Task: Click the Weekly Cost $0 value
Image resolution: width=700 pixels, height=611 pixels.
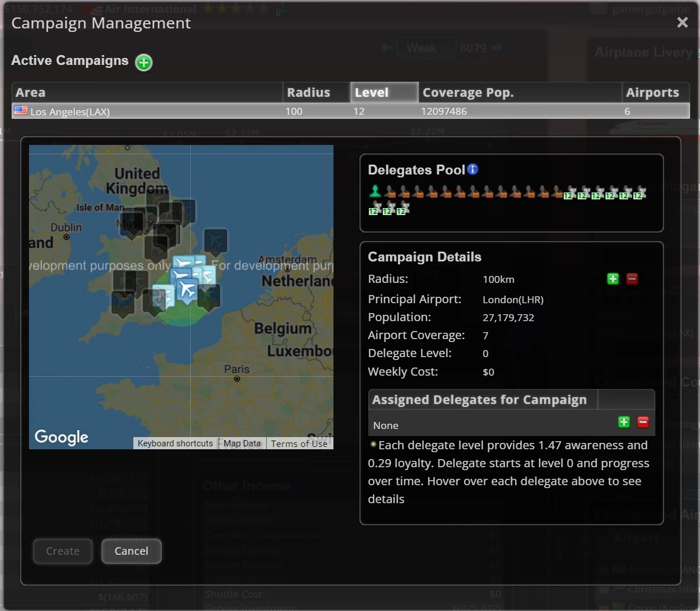Action: [x=488, y=372]
